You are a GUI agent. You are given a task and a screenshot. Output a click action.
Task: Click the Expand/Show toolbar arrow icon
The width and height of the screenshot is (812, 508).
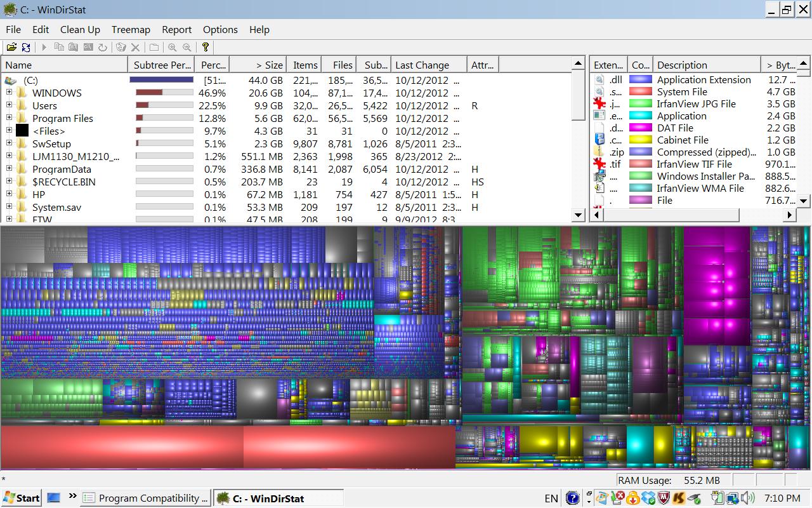[x=44, y=47]
